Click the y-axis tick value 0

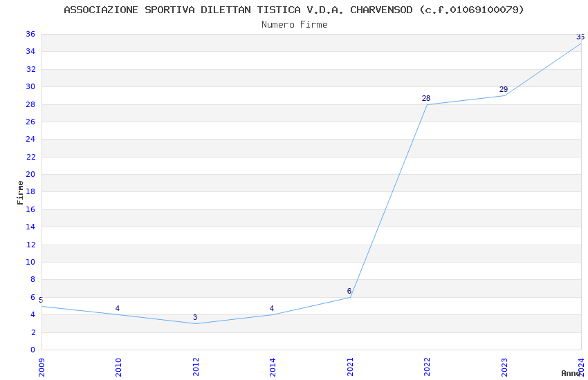pyautogui.click(x=33, y=350)
